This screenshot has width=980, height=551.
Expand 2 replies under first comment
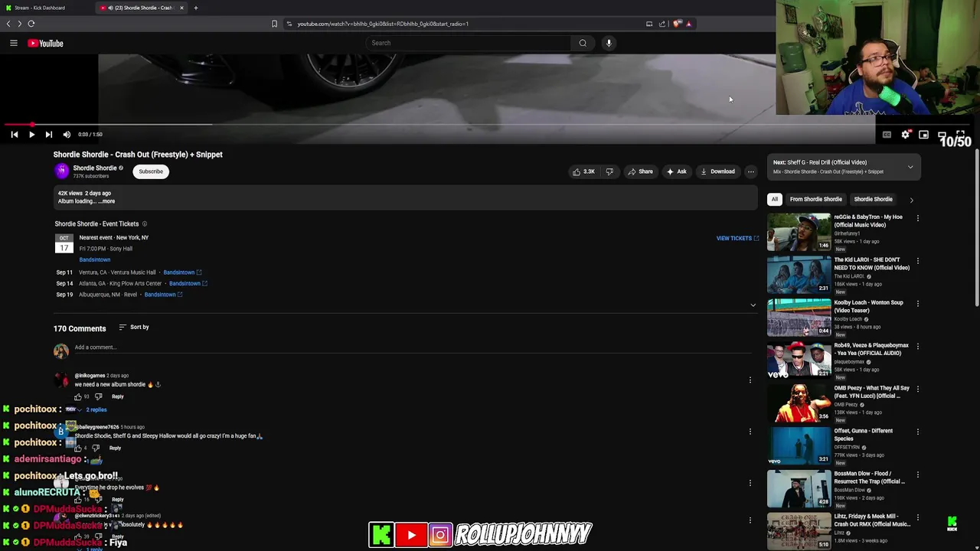[96, 409]
